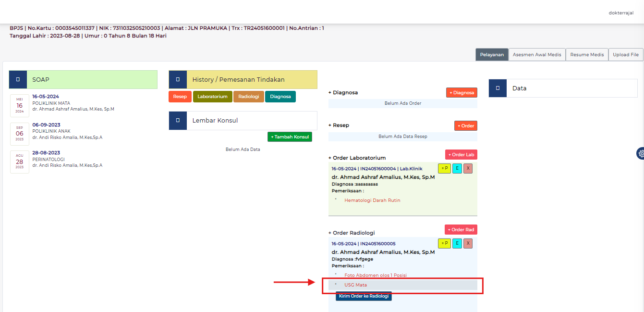Delete radiology order with its X button
This screenshot has height=312, width=644.
(468, 244)
